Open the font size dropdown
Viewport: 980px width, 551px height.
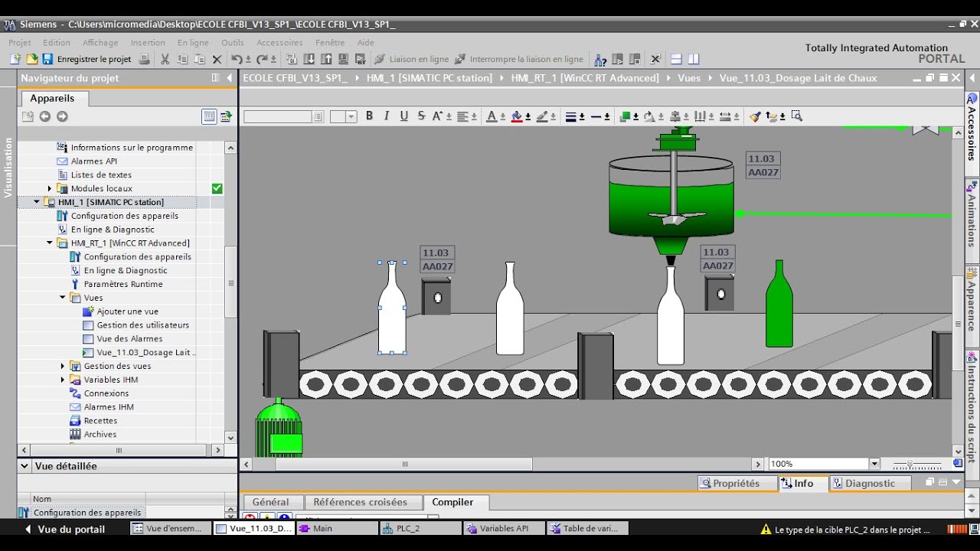(351, 116)
